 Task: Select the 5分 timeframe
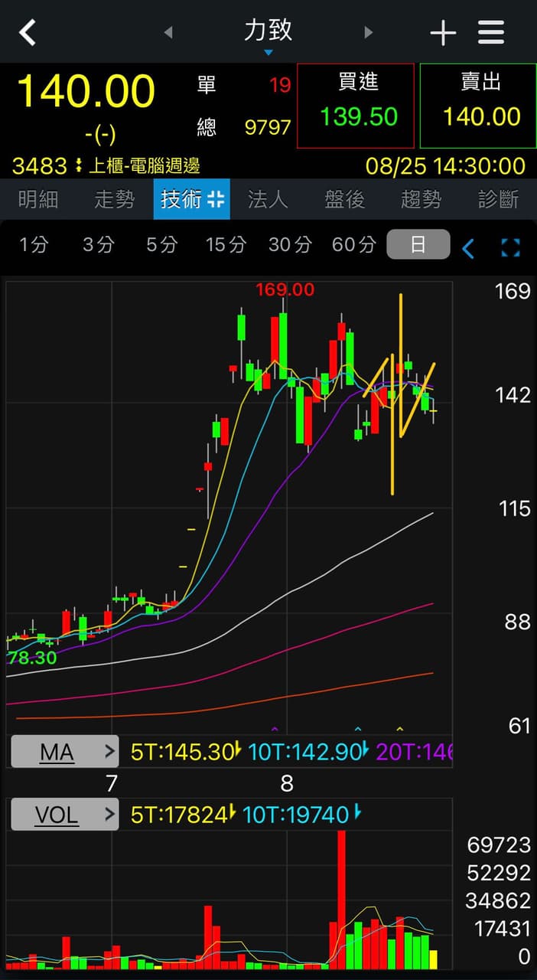(x=161, y=245)
